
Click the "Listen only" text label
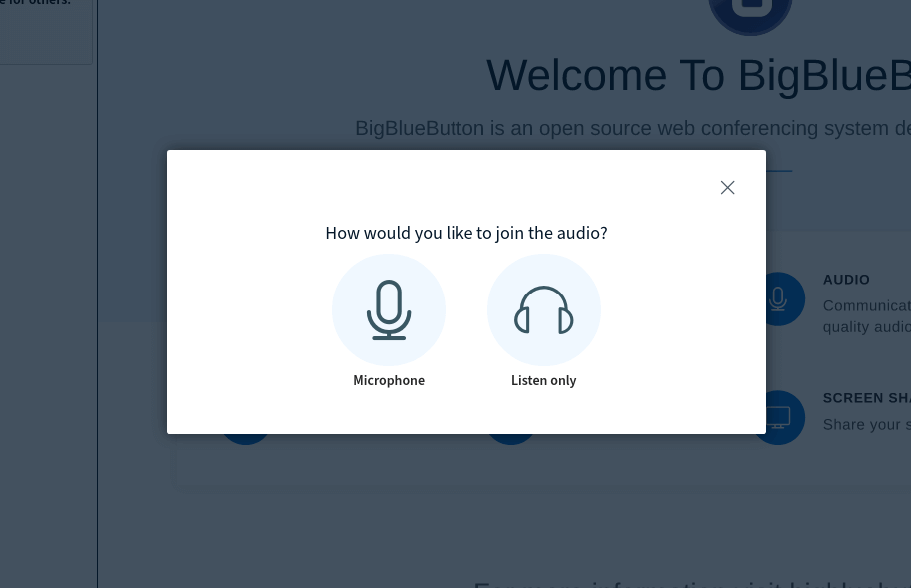click(x=544, y=380)
